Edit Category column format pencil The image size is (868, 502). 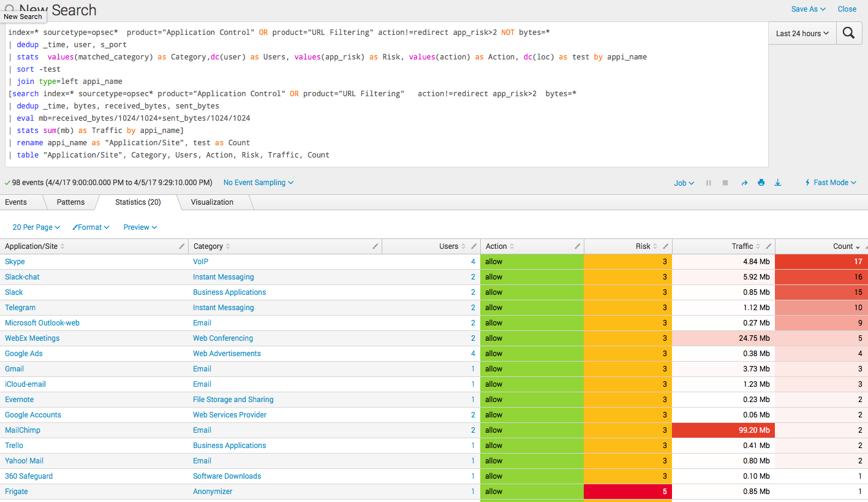(376, 246)
